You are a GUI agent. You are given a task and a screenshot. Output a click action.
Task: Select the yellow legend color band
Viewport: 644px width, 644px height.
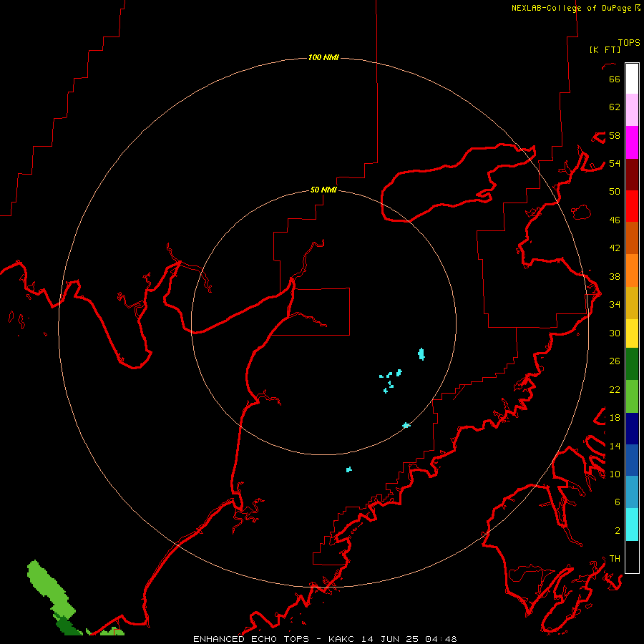pos(632,333)
